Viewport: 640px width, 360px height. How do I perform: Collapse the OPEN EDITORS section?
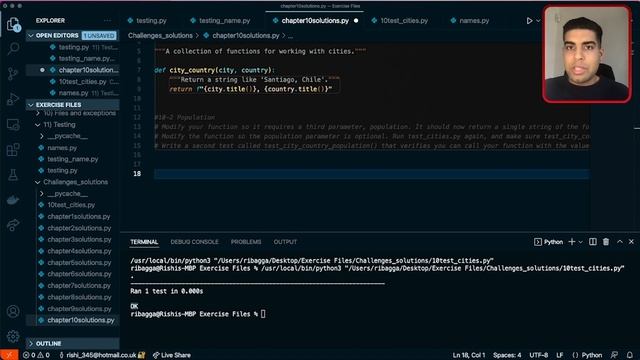point(73,36)
